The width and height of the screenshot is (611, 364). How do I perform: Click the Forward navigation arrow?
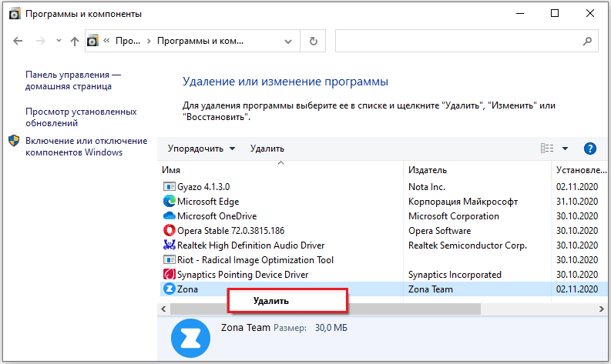click(41, 41)
